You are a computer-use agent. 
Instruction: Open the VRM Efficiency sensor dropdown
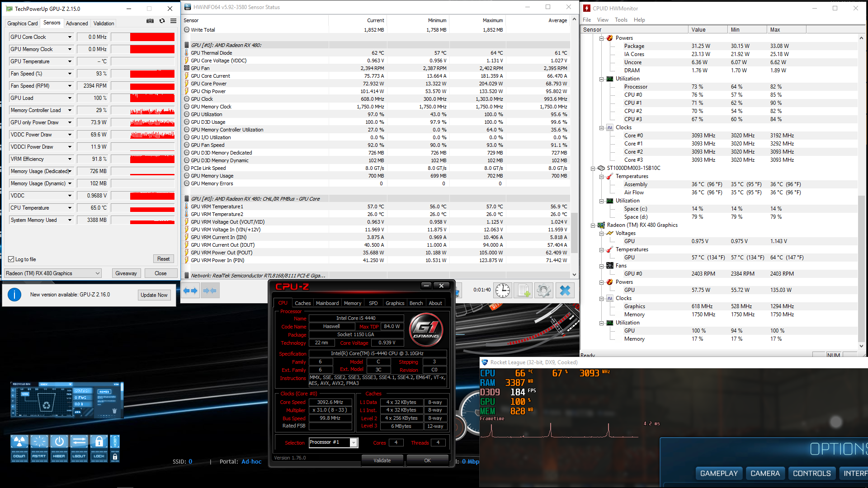coord(70,159)
